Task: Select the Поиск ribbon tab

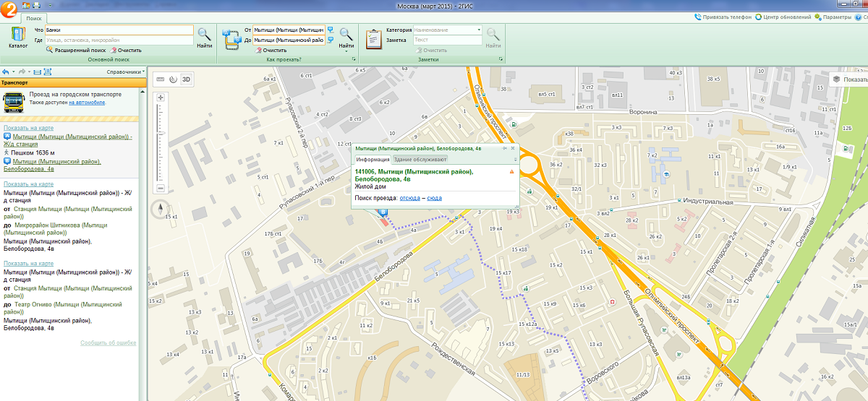Action: [x=33, y=17]
